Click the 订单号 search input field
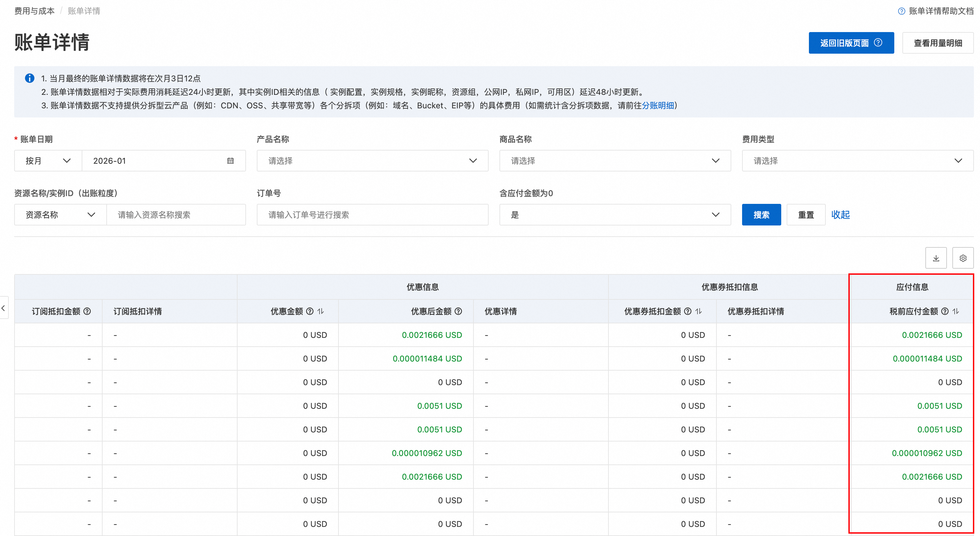This screenshot has width=980, height=536. pos(372,215)
